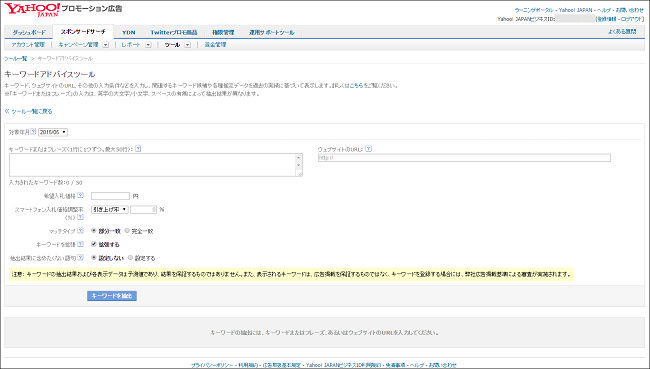This screenshot has width=650, height=369.
Task: Open the 引き上げ率 adjustment type dropdown
Action: (x=110, y=210)
